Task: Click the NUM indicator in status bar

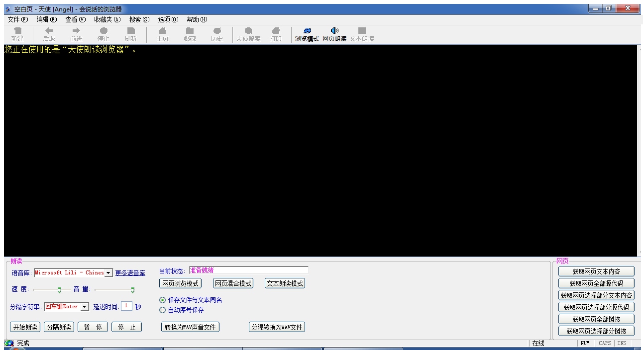Action: (x=585, y=344)
